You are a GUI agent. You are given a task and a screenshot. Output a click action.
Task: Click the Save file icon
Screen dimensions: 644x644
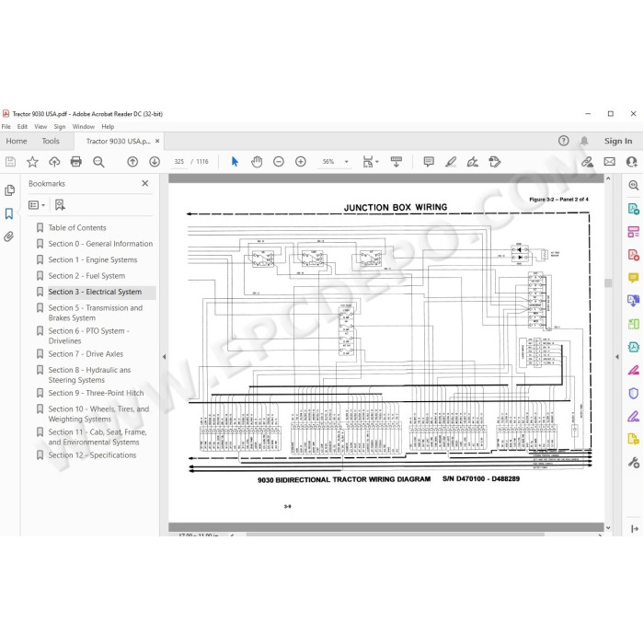[10, 162]
